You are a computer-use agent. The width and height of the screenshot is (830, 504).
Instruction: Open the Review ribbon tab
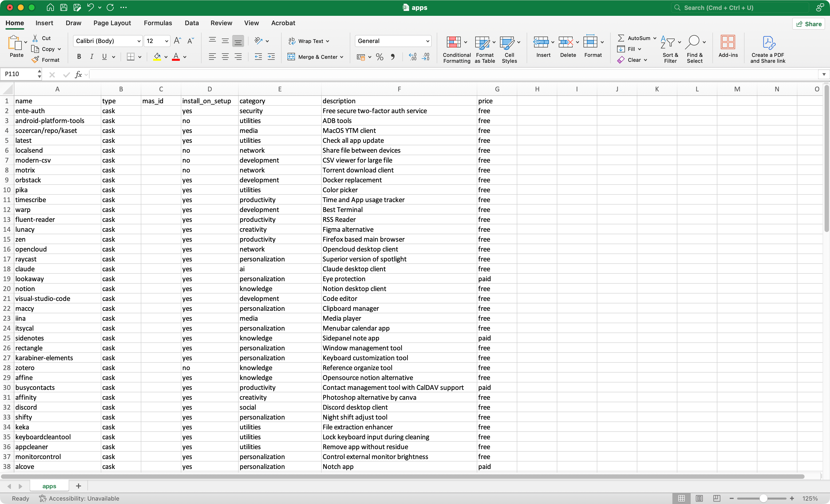coord(221,23)
